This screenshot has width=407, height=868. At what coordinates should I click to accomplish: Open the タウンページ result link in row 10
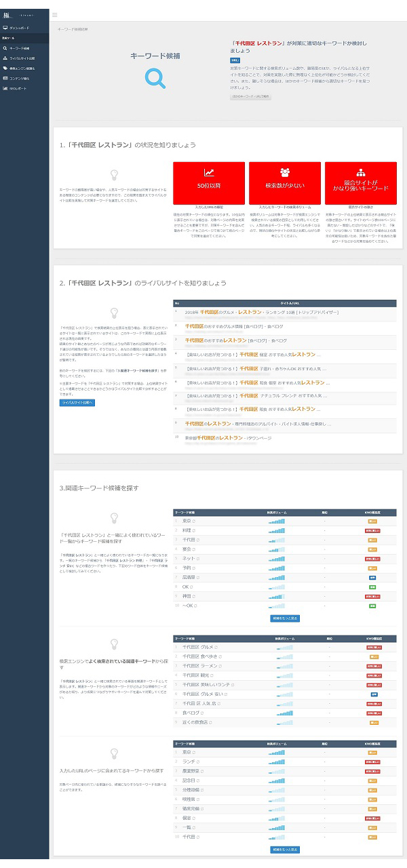[228, 438]
